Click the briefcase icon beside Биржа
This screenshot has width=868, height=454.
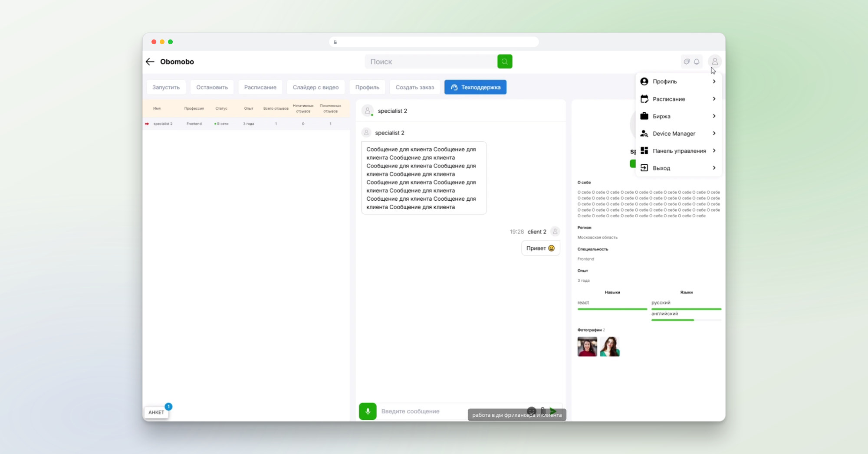point(644,116)
